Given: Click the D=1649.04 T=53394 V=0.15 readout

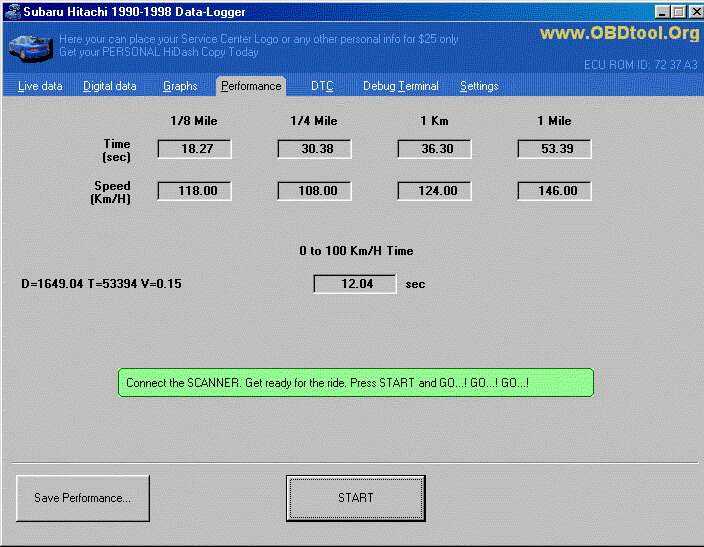Looking at the screenshot, I should click(x=101, y=284).
